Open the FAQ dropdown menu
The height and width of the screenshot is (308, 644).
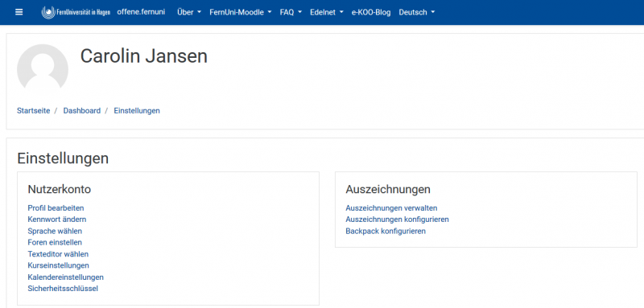coord(291,12)
